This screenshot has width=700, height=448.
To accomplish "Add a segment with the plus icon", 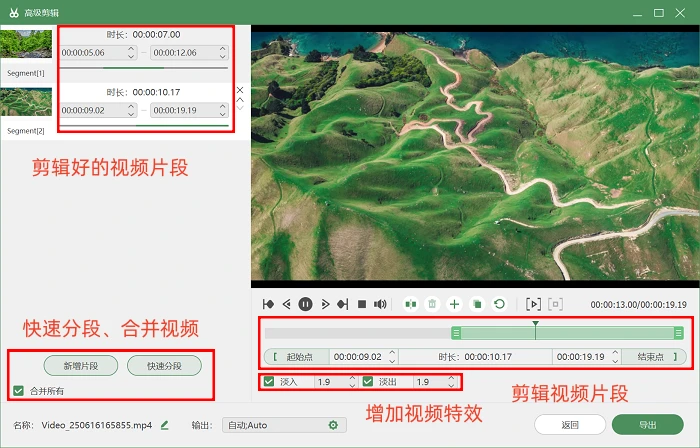I will [x=454, y=303].
